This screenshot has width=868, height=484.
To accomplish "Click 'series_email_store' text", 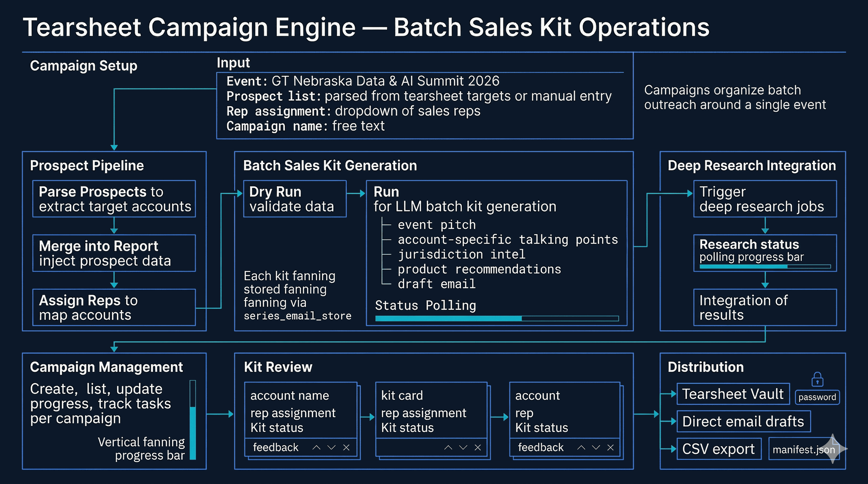I will [297, 316].
